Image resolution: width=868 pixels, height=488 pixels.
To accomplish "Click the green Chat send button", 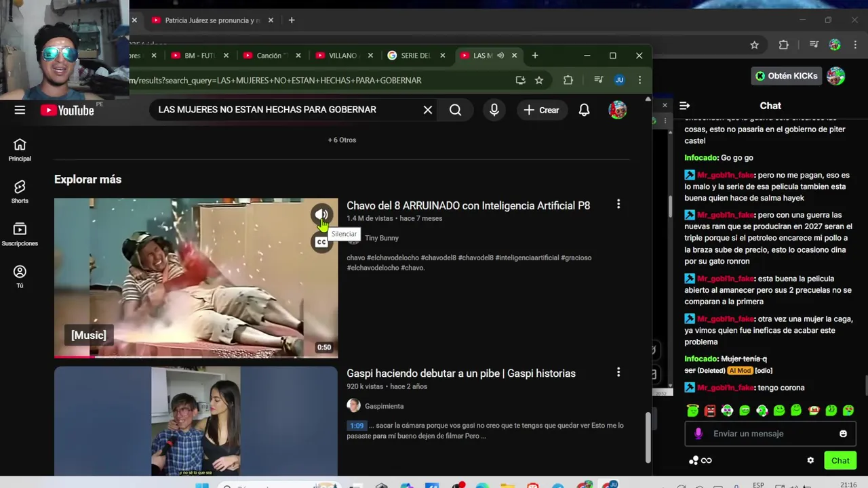I will point(840,460).
